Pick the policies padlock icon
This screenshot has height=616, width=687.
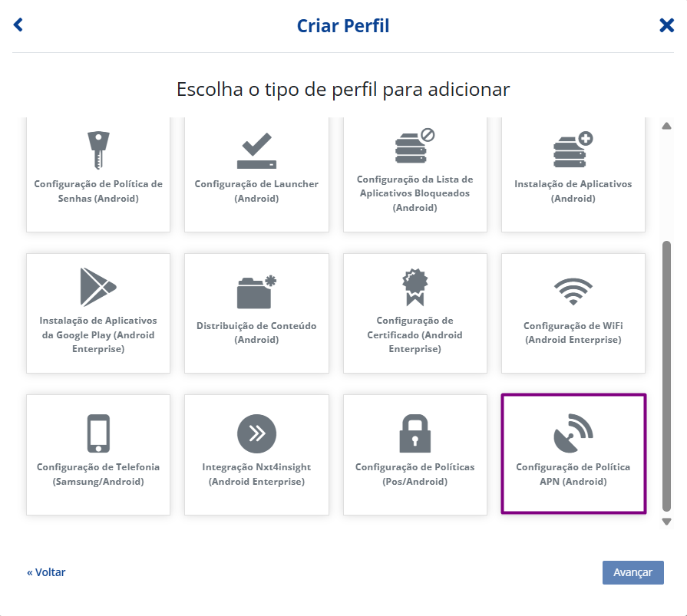[x=415, y=433]
